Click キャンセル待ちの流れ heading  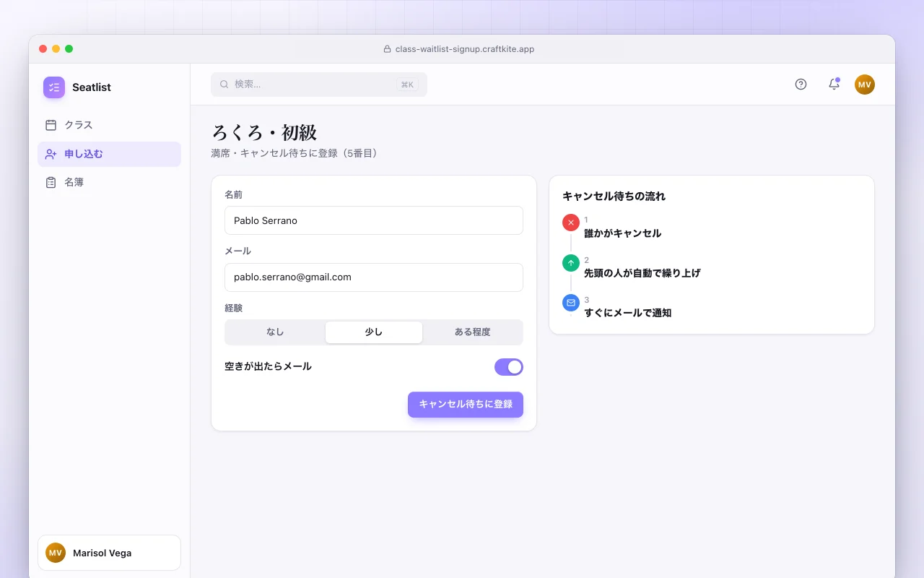(x=614, y=196)
